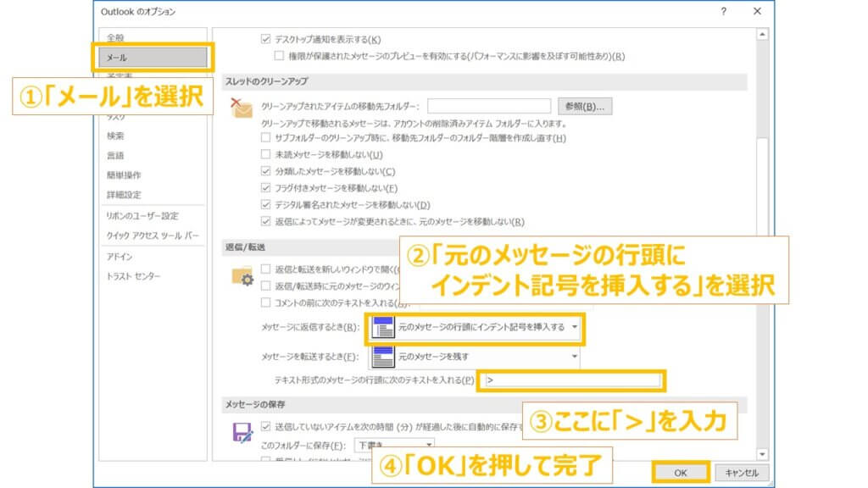868x488 pixels.
Task: Toggle サブフォルダーのクリーンアップ folder hierarchy checkbox
Action: (265, 138)
